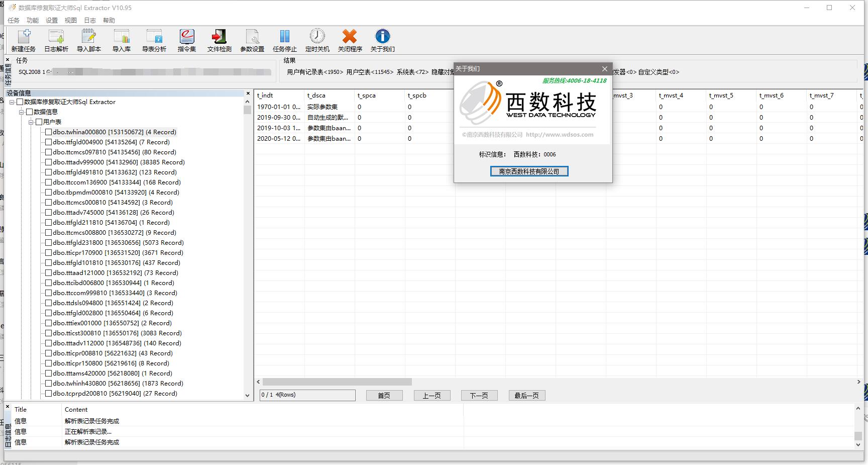The height and width of the screenshot is (465, 868).
Task: Click the log panel scroll down arrow
Action: pos(858,444)
